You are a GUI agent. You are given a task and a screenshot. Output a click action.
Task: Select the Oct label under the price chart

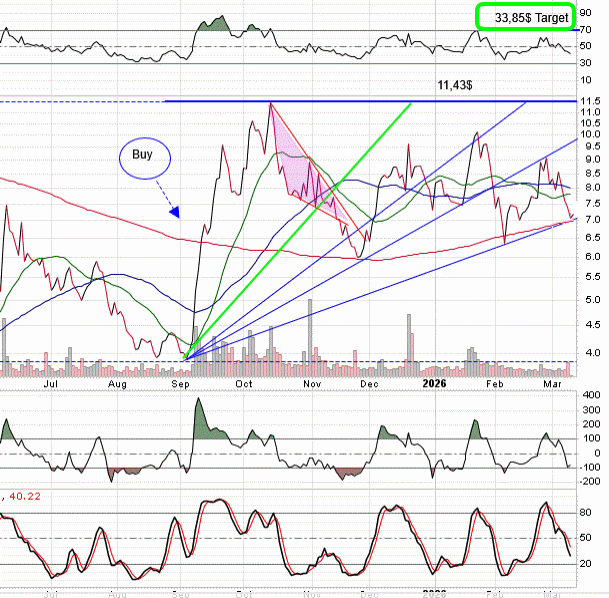[x=243, y=383]
